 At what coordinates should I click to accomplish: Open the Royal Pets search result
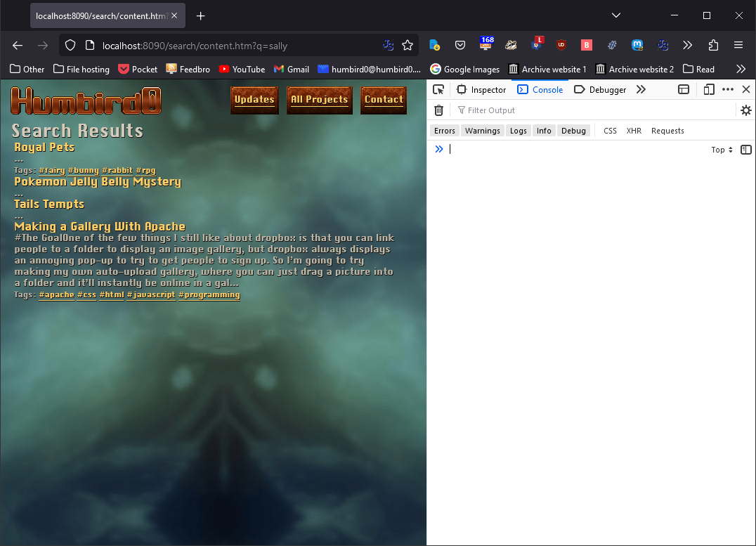tap(44, 148)
